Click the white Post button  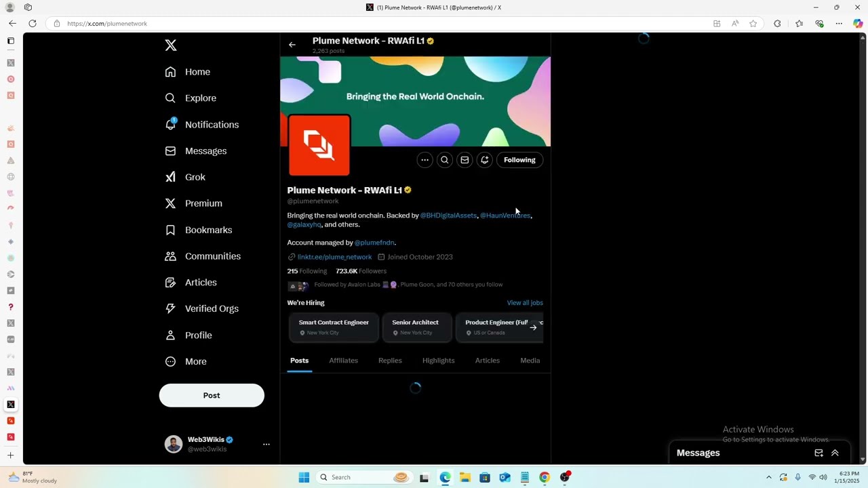point(212,395)
